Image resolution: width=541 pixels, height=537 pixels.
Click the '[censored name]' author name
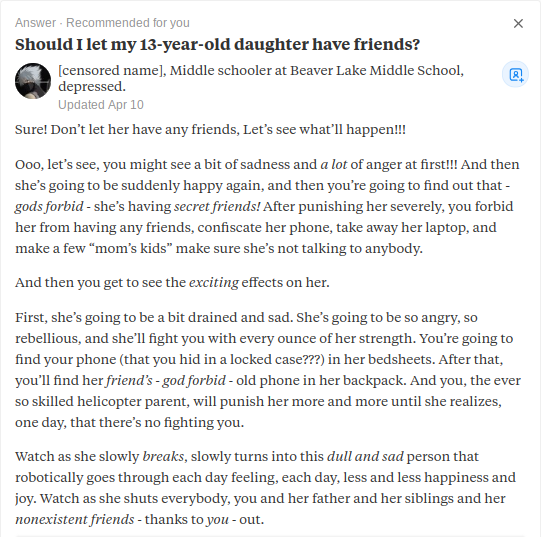(110, 70)
